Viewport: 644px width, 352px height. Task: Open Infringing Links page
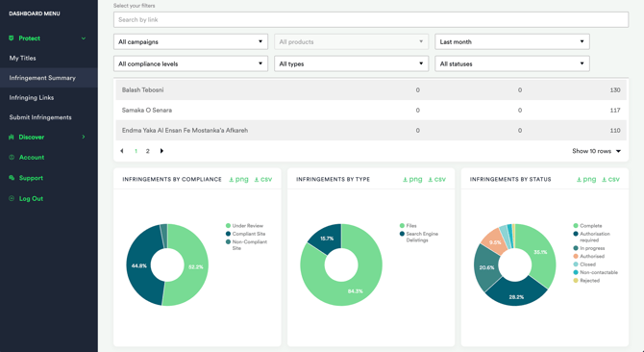click(32, 98)
